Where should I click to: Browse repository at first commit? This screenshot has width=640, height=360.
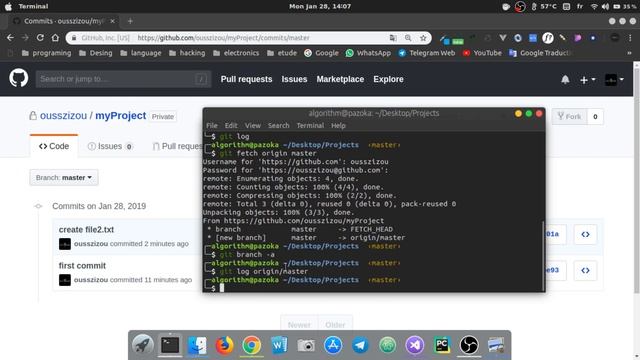pyautogui.click(x=585, y=270)
